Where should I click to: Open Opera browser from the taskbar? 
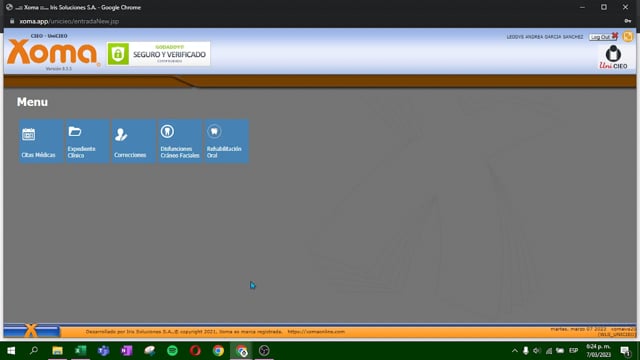coord(195,351)
